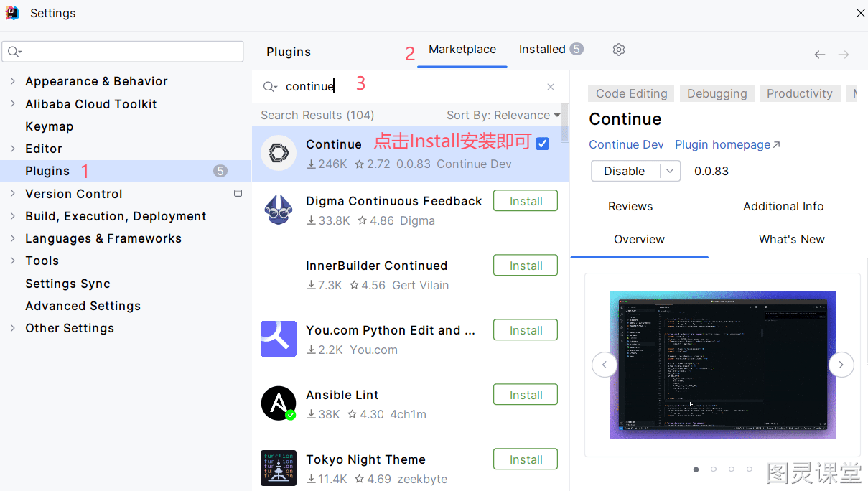Expand Alibaba Cloud Toolkit settings

[x=12, y=104]
